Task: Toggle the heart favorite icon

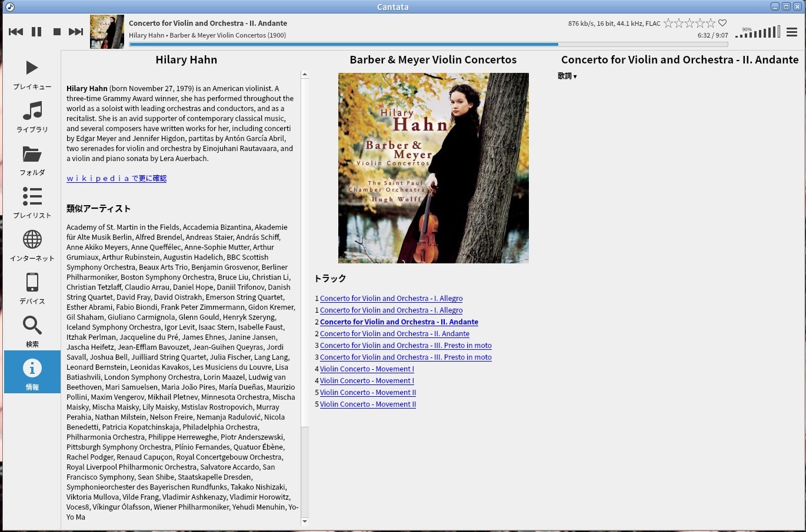Action: coord(722,24)
